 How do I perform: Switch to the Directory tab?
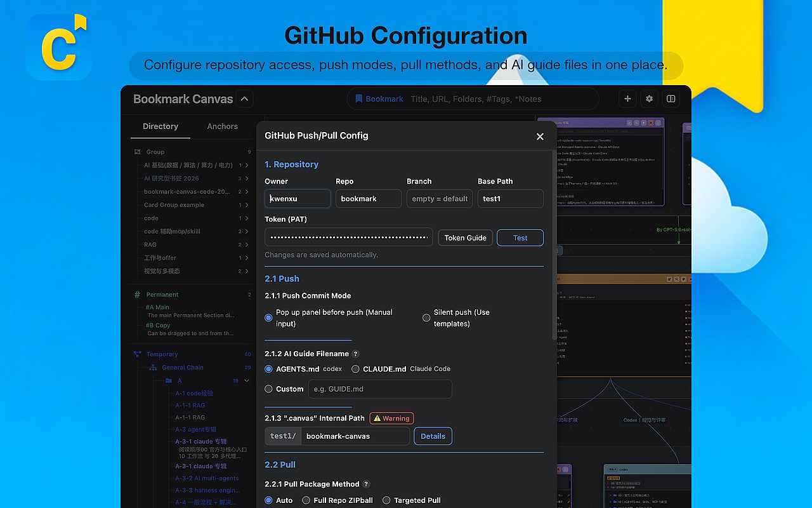pyautogui.click(x=160, y=126)
